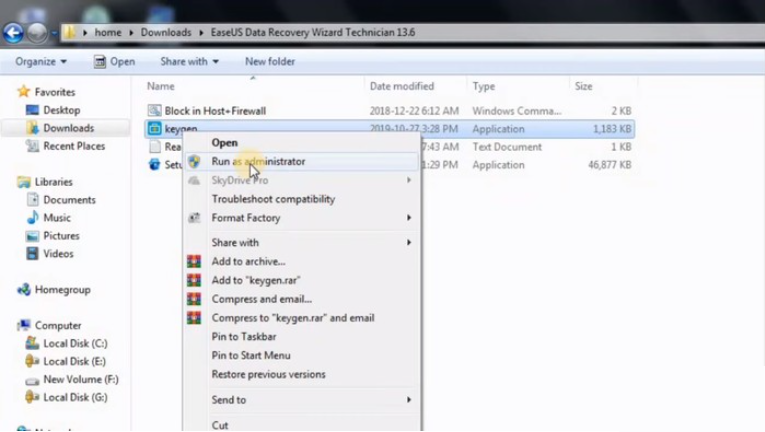The image size is (765, 432).
Task: Click Downloads in the address breadcrumb
Action: click(166, 33)
